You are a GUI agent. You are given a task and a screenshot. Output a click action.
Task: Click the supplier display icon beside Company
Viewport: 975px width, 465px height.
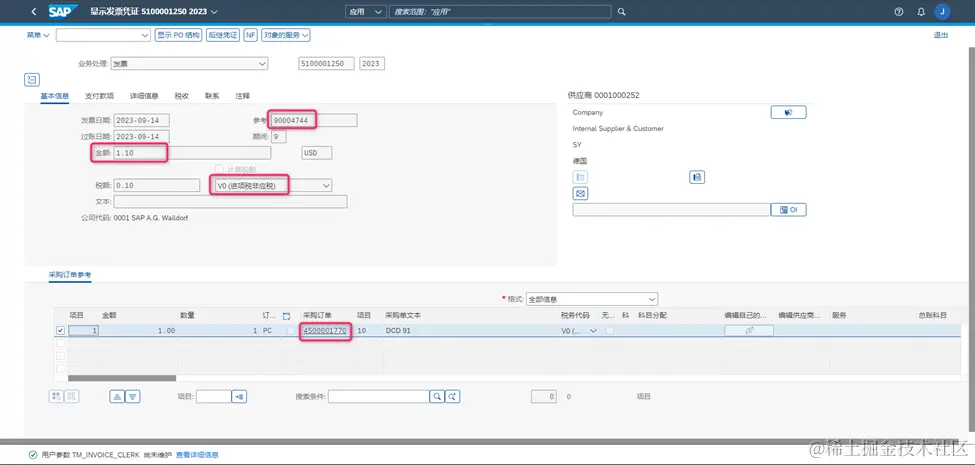click(788, 113)
